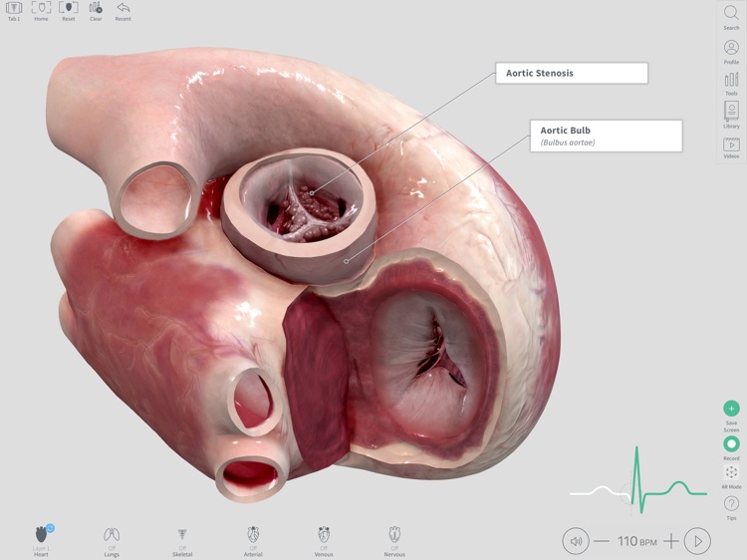
Task: Click the Save Screen button
Action: pyautogui.click(x=731, y=409)
